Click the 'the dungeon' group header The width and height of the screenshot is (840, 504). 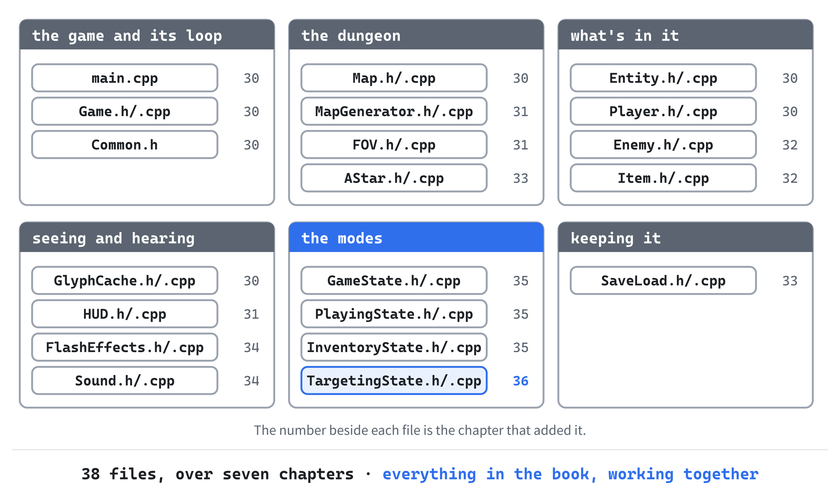coord(416,35)
